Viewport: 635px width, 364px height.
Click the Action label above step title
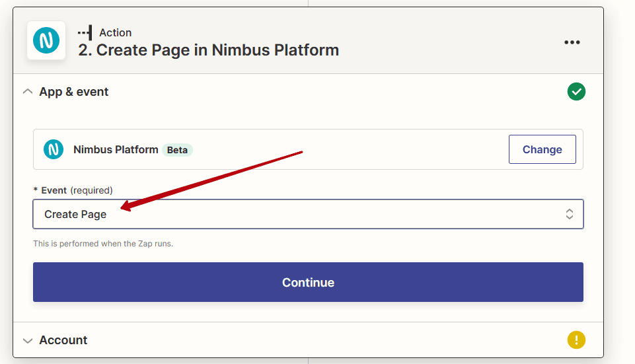coord(116,32)
